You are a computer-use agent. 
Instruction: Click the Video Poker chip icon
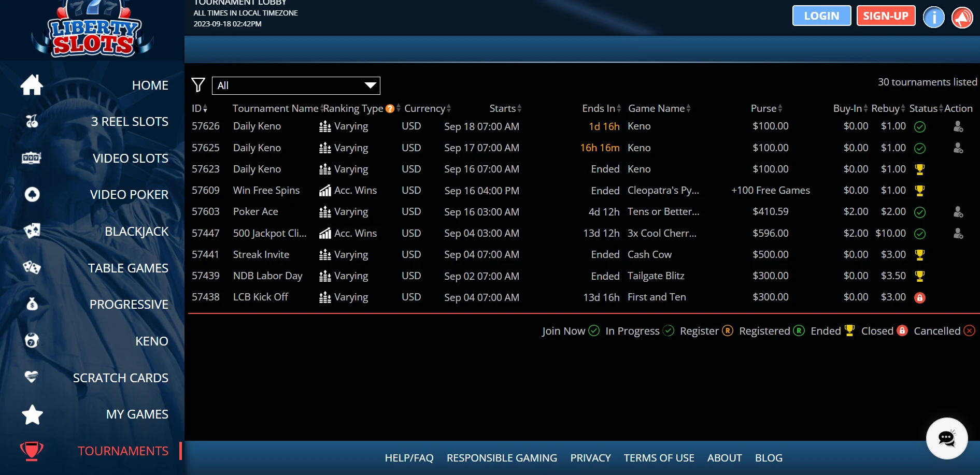coord(32,194)
